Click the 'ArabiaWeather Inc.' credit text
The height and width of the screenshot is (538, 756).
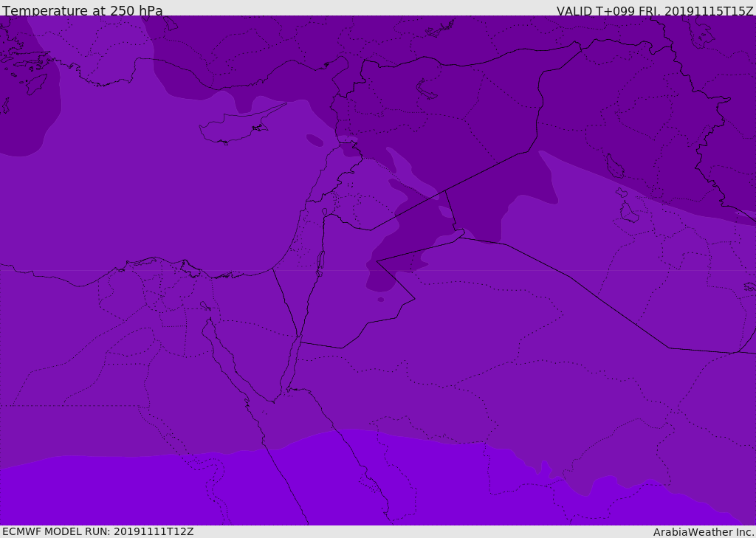[x=704, y=532]
